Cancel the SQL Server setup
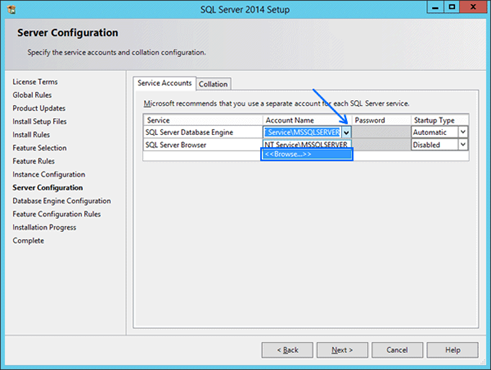Screen dimensions: 491x370 click(397, 350)
